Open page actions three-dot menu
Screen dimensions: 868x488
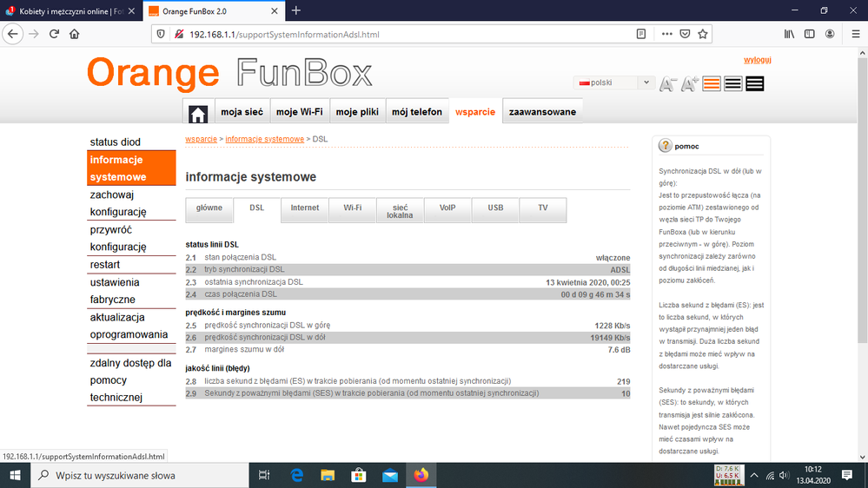click(666, 34)
